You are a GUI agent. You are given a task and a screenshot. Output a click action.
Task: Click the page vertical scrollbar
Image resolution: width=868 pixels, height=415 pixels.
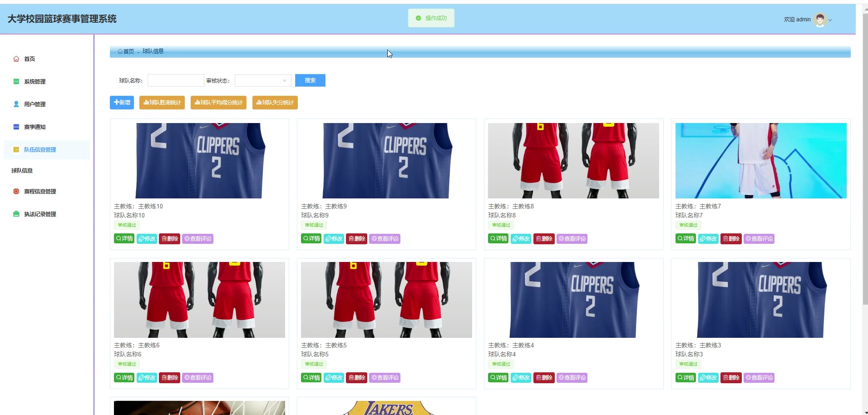coord(865,159)
